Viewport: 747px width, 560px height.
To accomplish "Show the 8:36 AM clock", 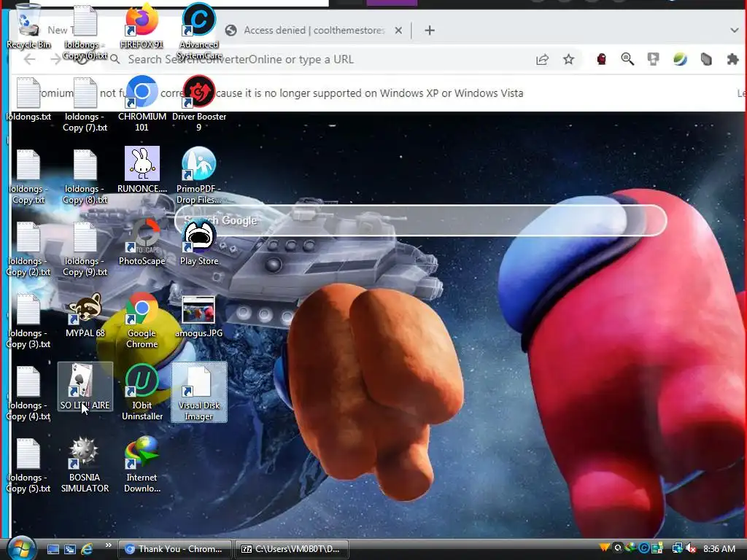I will click(x=719, y=549).
